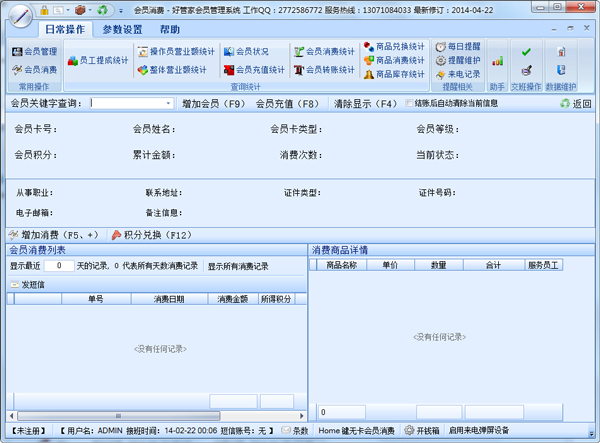Click Home键无卡会员消费 in status bar
Screen dimensions: 600x443
tap(356, 431)
